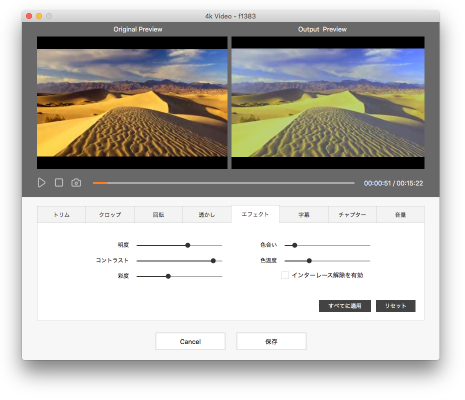Open the クロップ tab
Screen dimensions: 465x400
[110, 215]
